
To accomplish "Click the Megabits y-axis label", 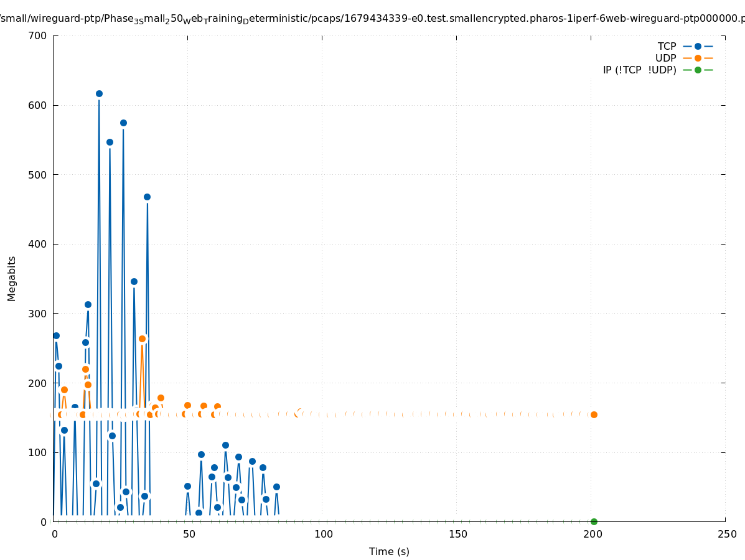I will [x=12, y=278].
